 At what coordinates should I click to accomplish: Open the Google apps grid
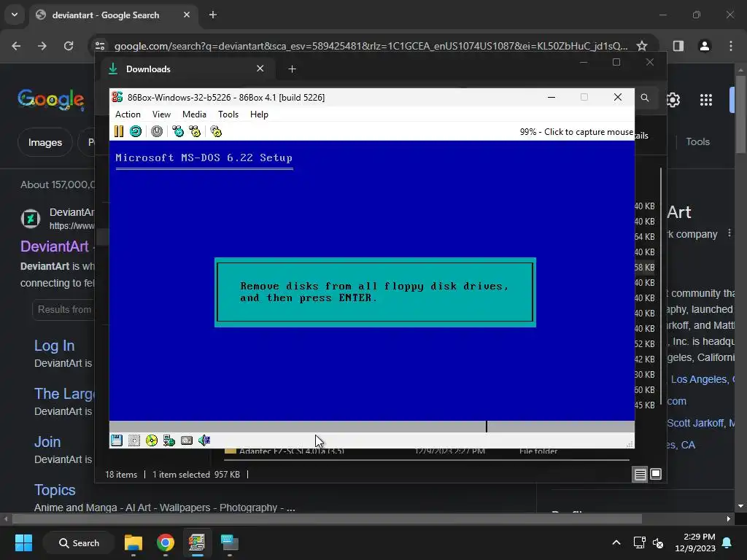point(706,99)
